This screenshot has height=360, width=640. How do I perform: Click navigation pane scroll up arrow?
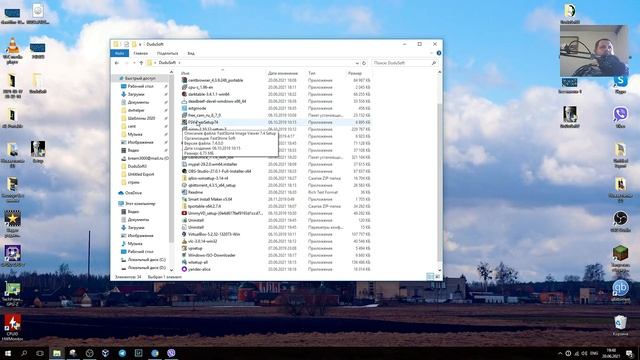click(x=171, y=73)
